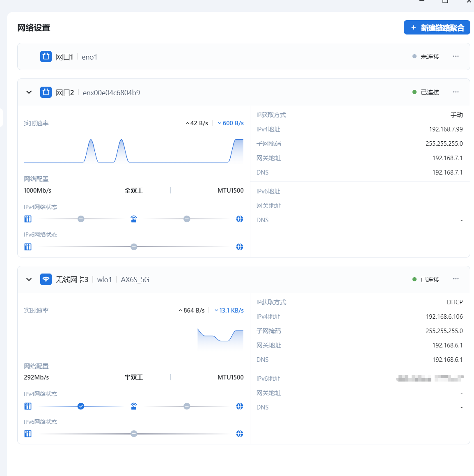This screenshot has width=474, height=476.
Task: Collapse the 无线网卡3 network card
Action: point(29,279)
